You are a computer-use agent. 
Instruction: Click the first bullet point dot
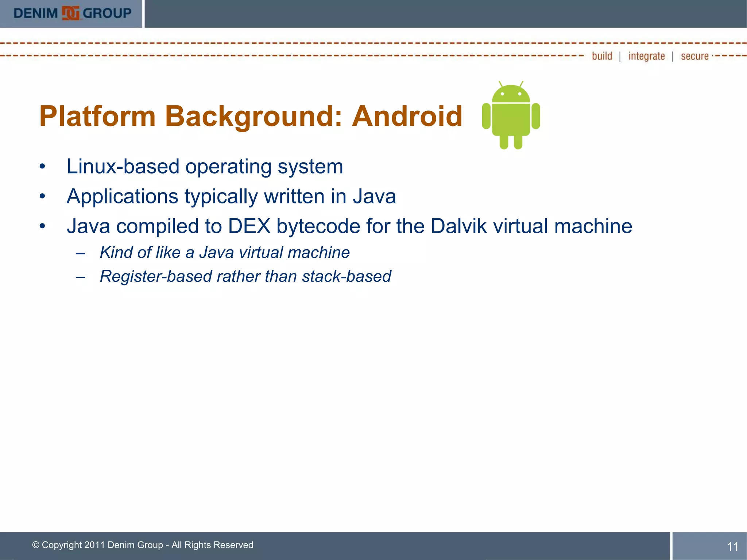pyautogui.click(x=42, y=167)
